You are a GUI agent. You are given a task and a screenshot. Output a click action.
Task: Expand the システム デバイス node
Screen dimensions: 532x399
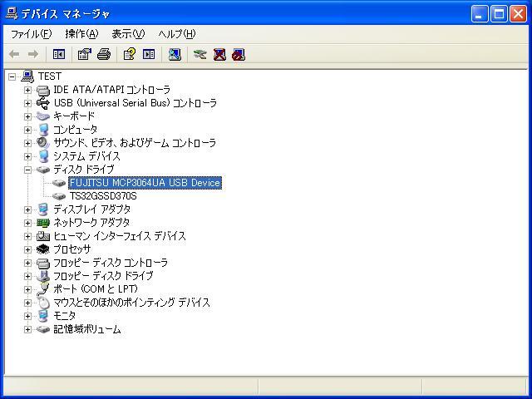click(27, 156)
